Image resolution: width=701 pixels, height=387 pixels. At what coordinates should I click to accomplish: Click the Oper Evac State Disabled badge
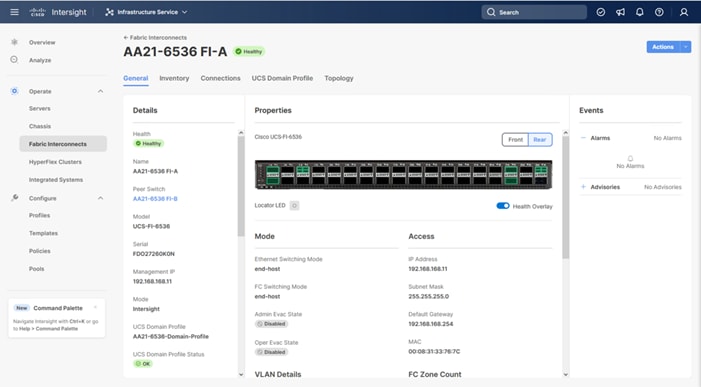(271, 352)
